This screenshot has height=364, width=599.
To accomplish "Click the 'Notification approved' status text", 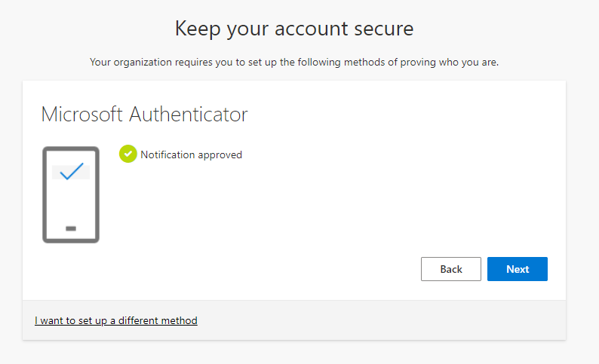I will (191, 154).
